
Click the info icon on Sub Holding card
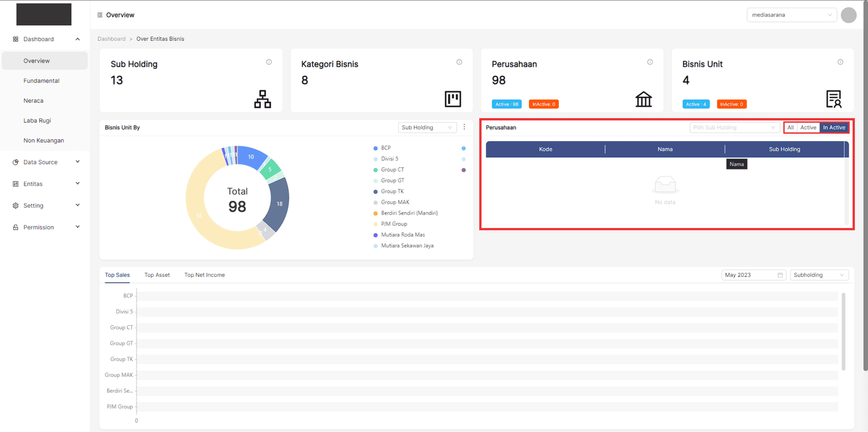[x=269, y=62]
